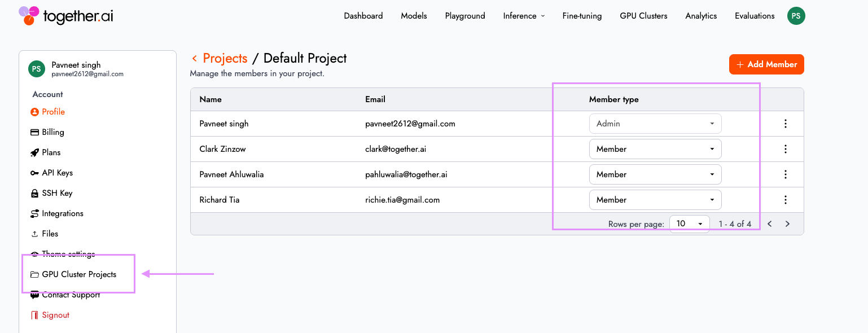
Task: Click the Integrations icon in sidebar
Action: (x=34, y=213)
